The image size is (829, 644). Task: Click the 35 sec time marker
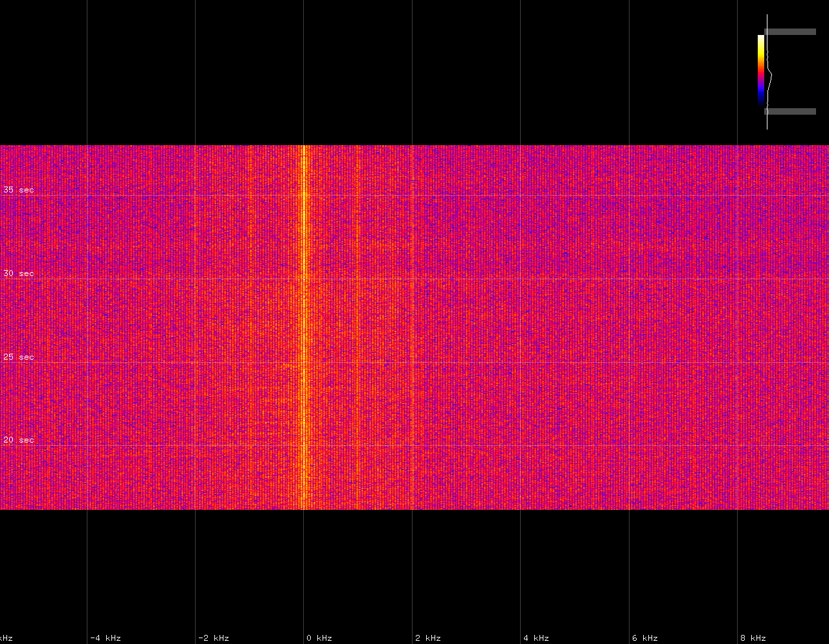pyautogui.click(x=18, y=190)
